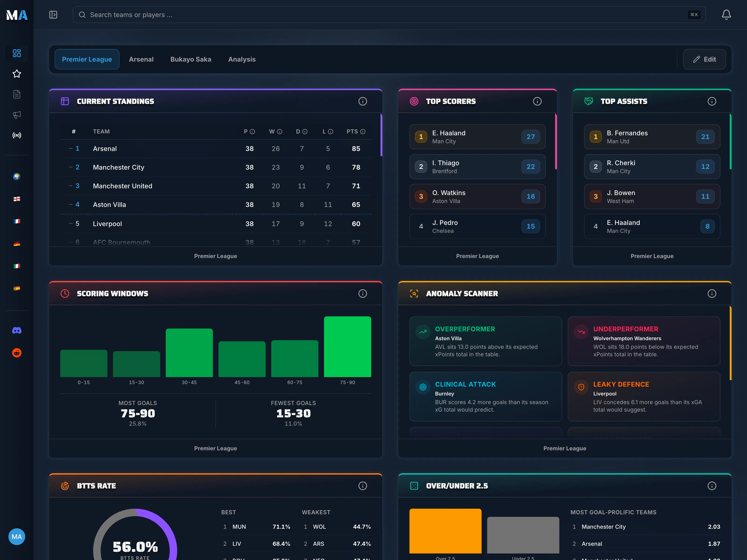Show info for Current Standings panel
The width and height of the screenshot is (747, 560).
(362, 101)
